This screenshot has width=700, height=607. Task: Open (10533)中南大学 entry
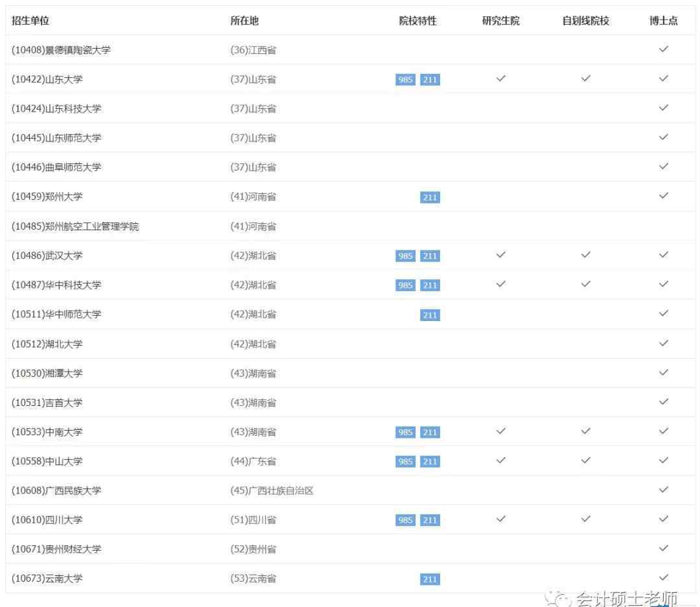47,432
